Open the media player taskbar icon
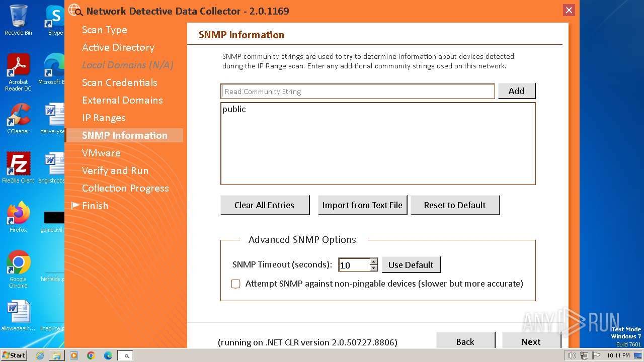644x362 pixels. pyautogui.click(x=74, y=355)
